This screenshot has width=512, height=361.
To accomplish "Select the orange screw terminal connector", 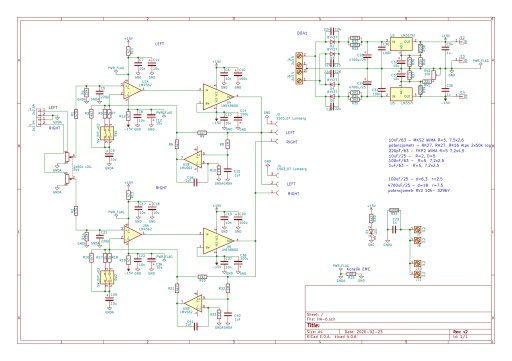I will click(299, 68).
